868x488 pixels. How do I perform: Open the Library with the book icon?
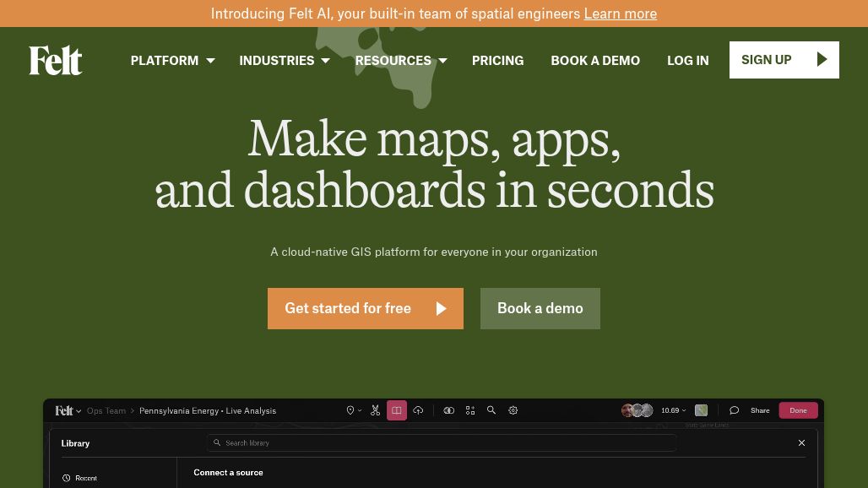[x=397, y=410]
